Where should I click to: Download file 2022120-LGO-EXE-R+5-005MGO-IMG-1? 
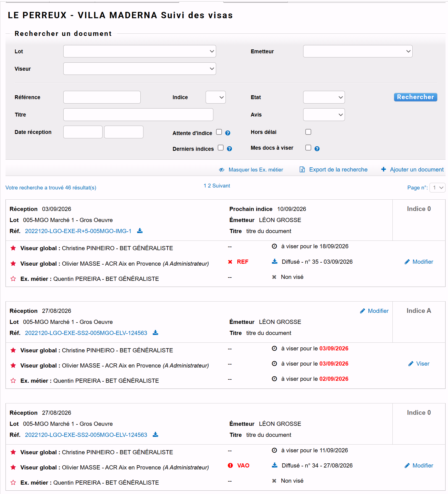pos(140,231)
